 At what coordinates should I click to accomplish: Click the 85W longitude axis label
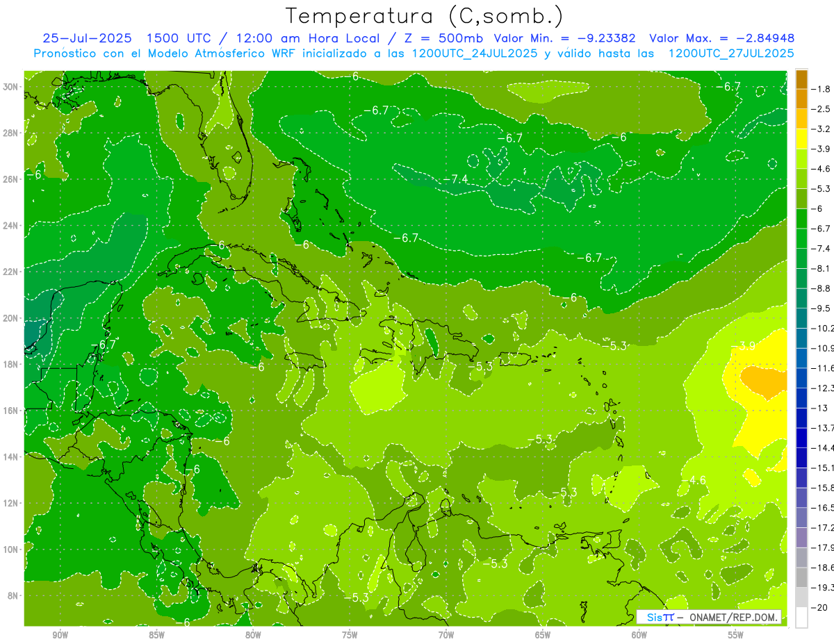coord(156,635)
